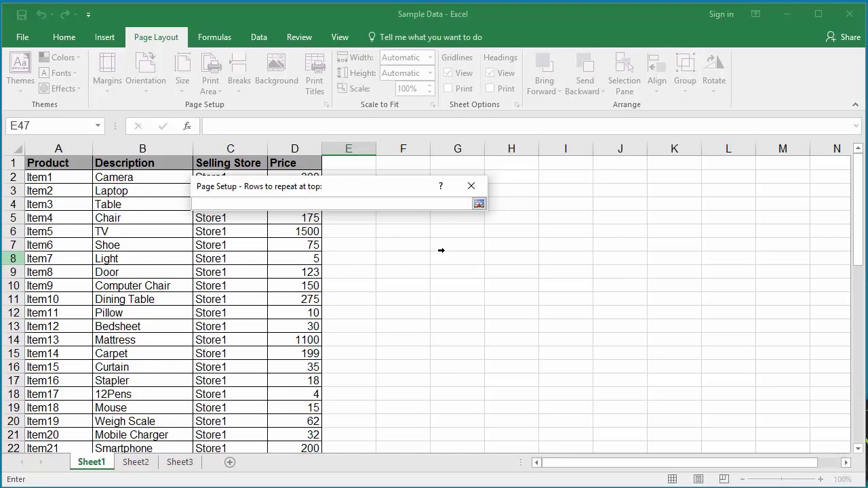
Task: Expand the Name Box dropdown arrow
Action: pyautogui.click(x=98, y=126)
